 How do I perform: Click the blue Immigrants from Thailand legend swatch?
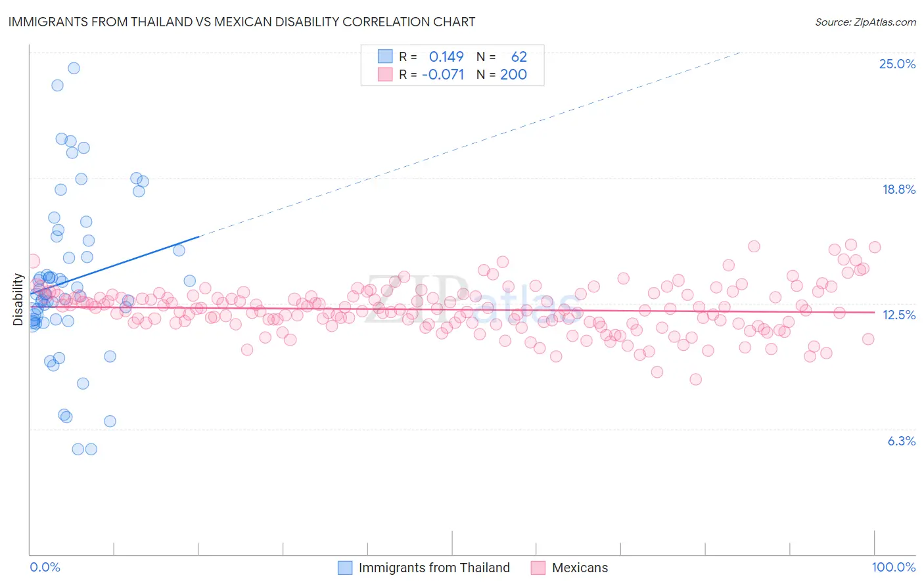tap(345, 568)
